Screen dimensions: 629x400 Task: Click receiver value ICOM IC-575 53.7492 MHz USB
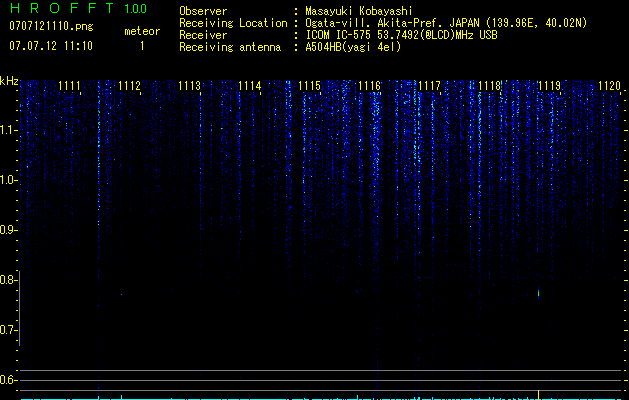pos(401,35)
